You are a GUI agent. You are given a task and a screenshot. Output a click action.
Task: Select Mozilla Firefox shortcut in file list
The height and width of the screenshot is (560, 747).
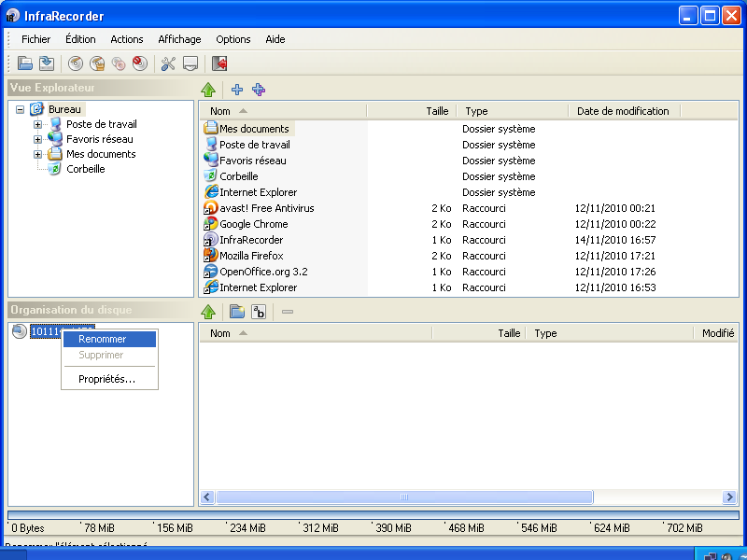(251, 256)
